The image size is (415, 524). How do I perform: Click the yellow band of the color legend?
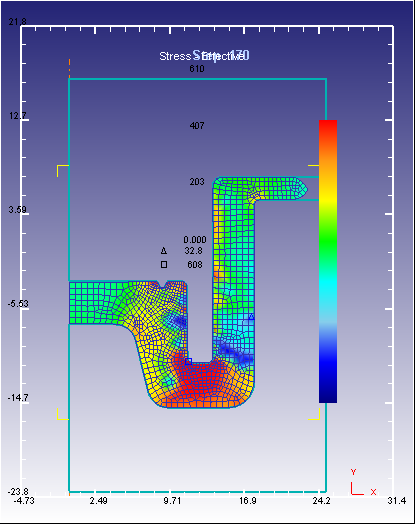tap(328, 200)
